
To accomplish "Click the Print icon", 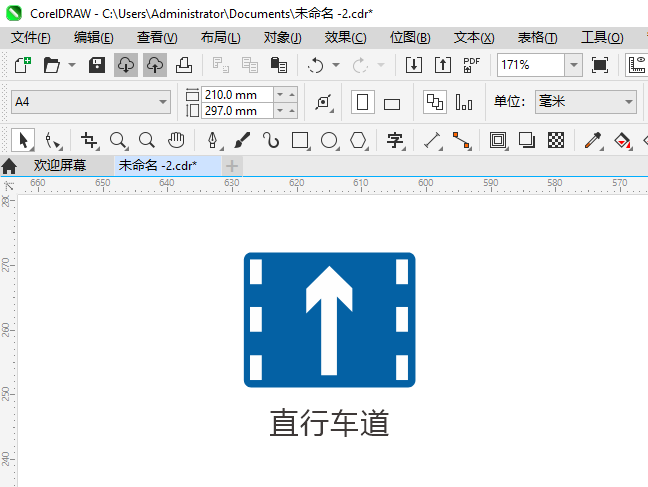I will pyautogui.click(x=183, y=65).
